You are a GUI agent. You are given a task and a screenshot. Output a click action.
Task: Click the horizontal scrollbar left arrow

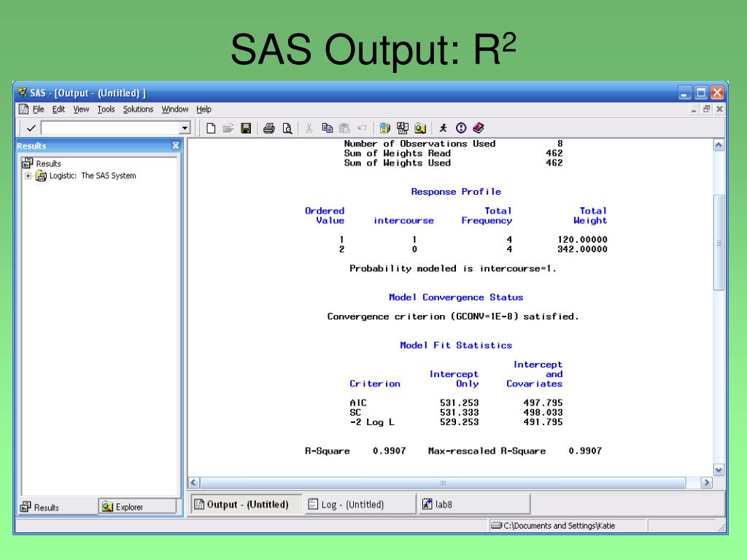pyautogui.click(x=193, y=483)
